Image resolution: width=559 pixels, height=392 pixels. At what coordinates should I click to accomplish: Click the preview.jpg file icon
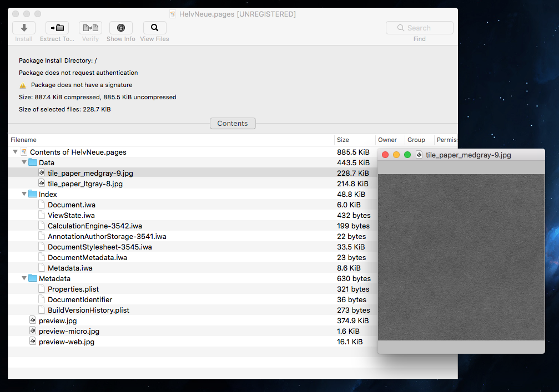point(33,320)
